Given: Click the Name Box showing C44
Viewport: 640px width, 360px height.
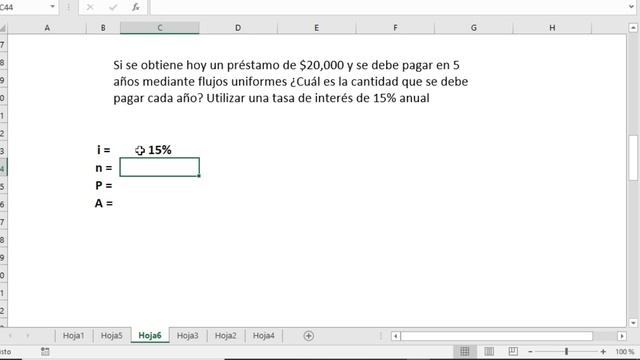Looking at the screenshot, I should [x=24, y=7].
